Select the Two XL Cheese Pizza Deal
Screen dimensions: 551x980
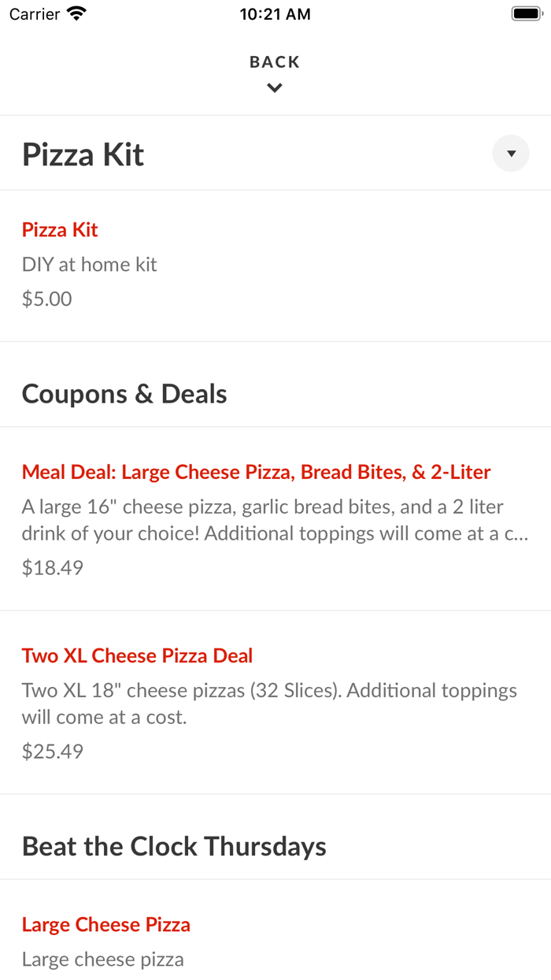tap(137, 655)
